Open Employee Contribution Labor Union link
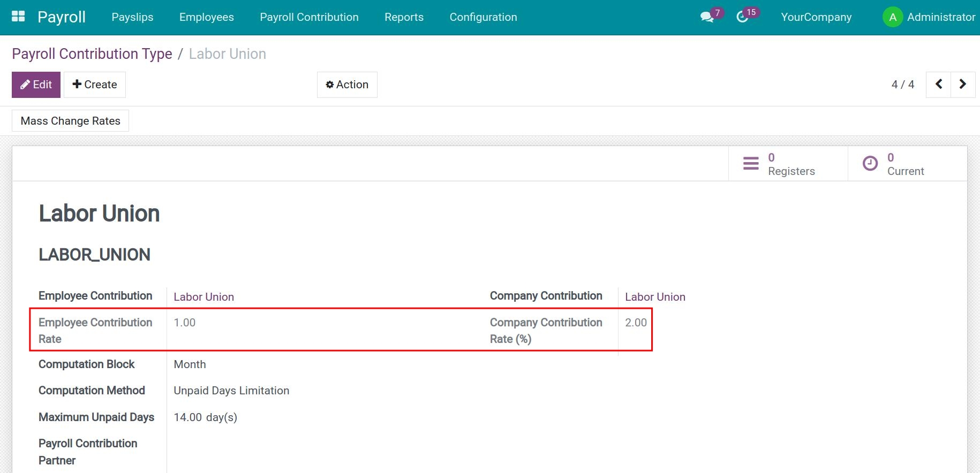 point(203,297)
